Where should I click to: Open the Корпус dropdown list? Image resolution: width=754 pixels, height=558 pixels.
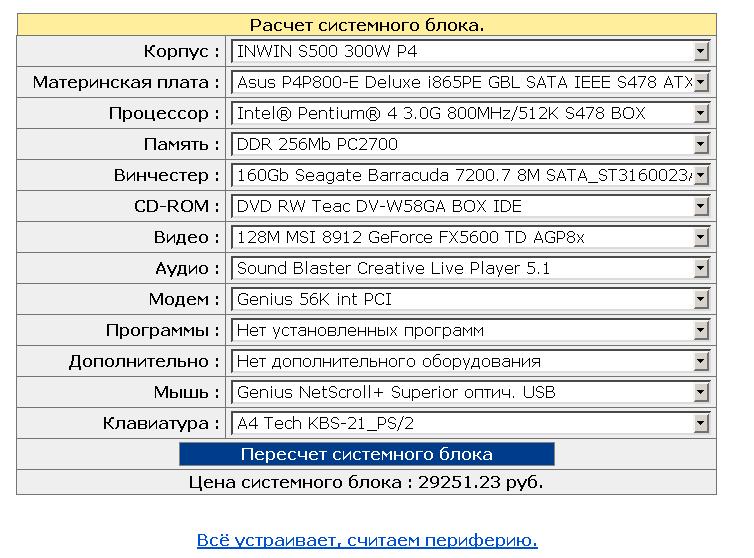470,51
